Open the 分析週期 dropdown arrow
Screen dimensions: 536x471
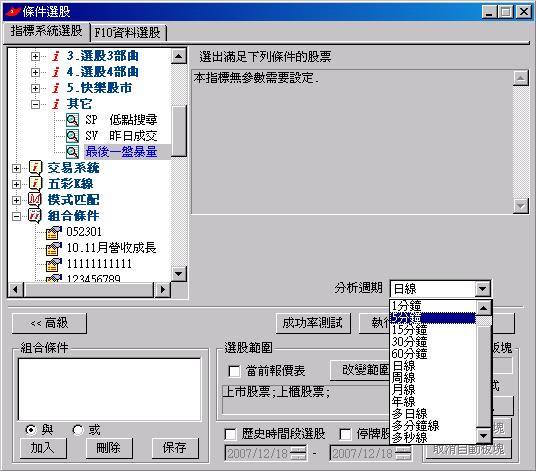point(482,289)
